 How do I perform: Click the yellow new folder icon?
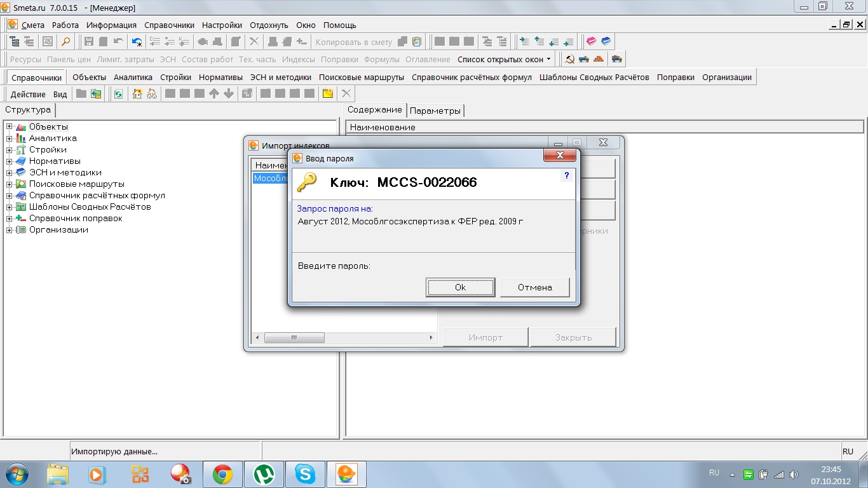(x=328, y=93)
